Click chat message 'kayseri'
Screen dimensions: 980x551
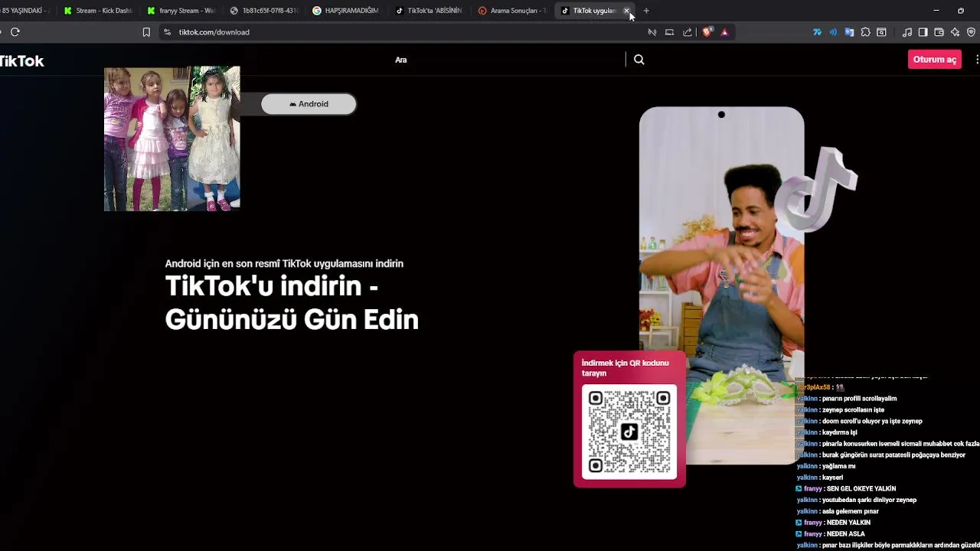click(832, 478)
